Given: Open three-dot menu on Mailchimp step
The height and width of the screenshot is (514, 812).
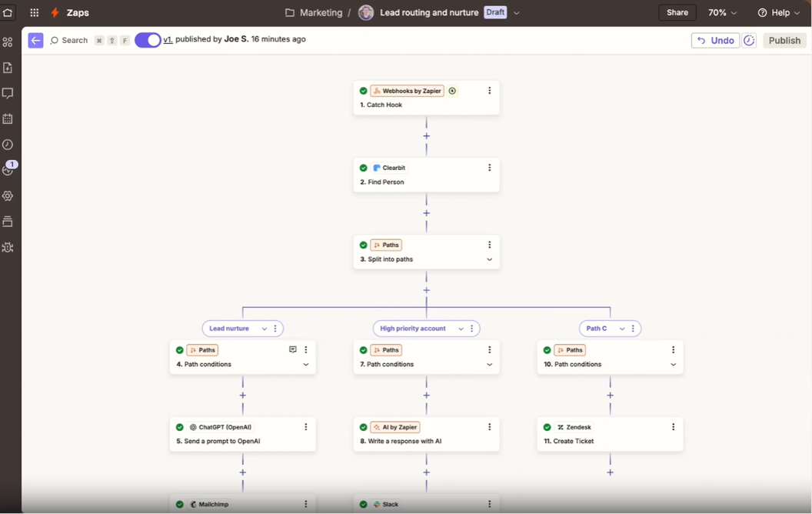Looking at the screenshot, I should [x=306, y=504].
